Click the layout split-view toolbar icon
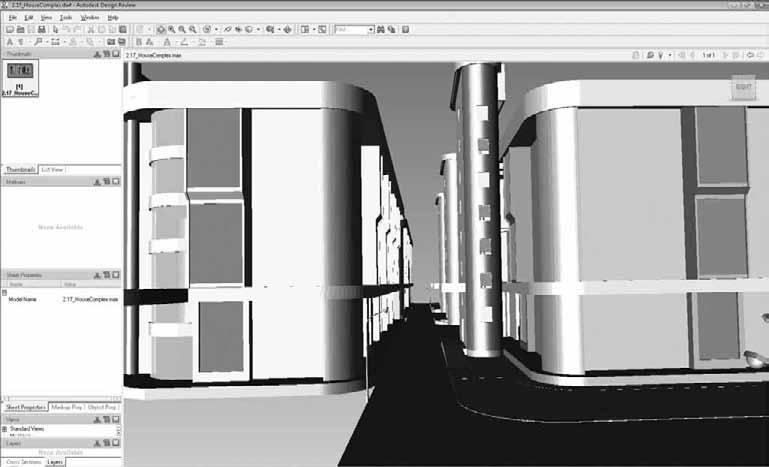Viewport: 769px width, 467px height. (x=305, y=29)
